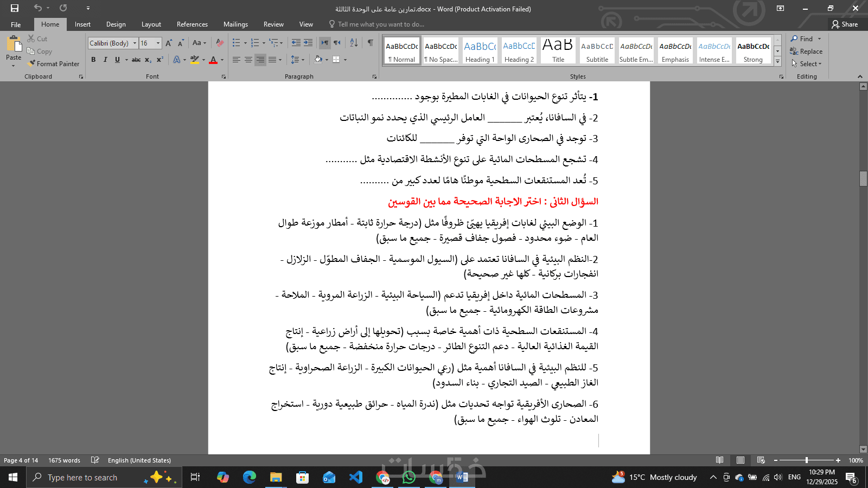Image resolution: width=868 pixels, height=488 pixels.
Task: Click the Format Painter brush
Action: [54, 64]
